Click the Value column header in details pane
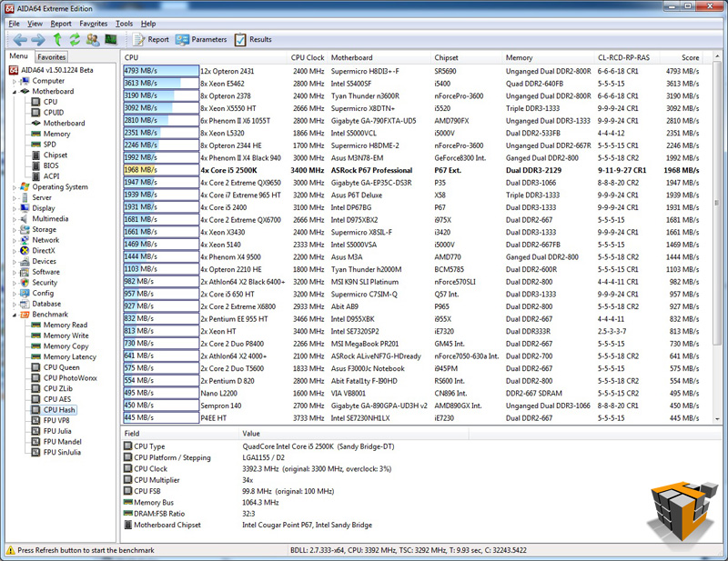The width and height of the screenshot is (728, 561). point(354,434)
